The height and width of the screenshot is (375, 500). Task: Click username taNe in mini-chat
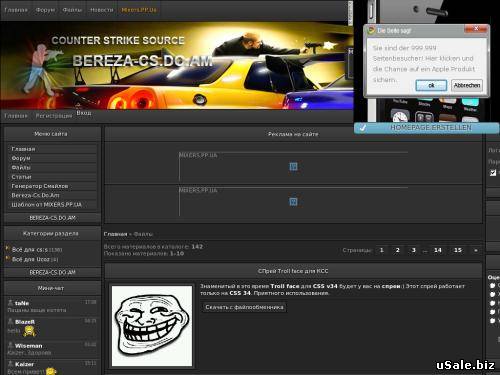(22, 303)
